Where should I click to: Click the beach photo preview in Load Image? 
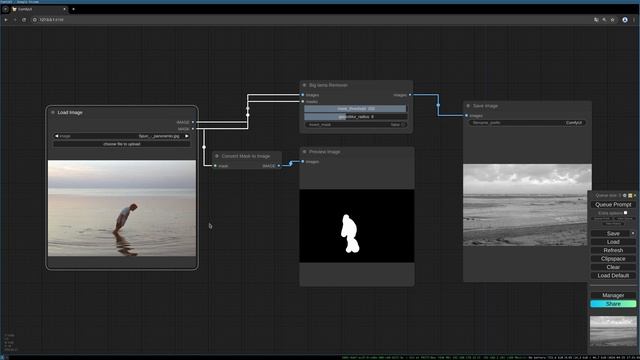(x=122, y=208)
